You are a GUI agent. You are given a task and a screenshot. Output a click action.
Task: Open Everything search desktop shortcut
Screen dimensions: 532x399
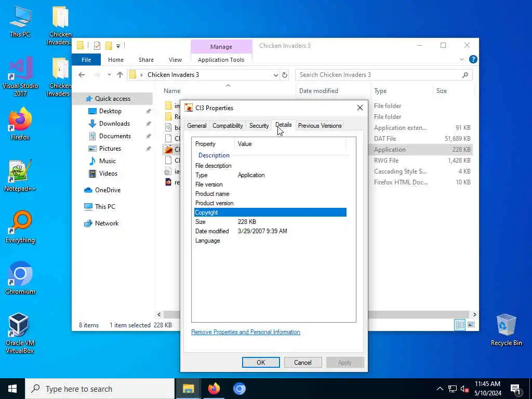point(20,228)
